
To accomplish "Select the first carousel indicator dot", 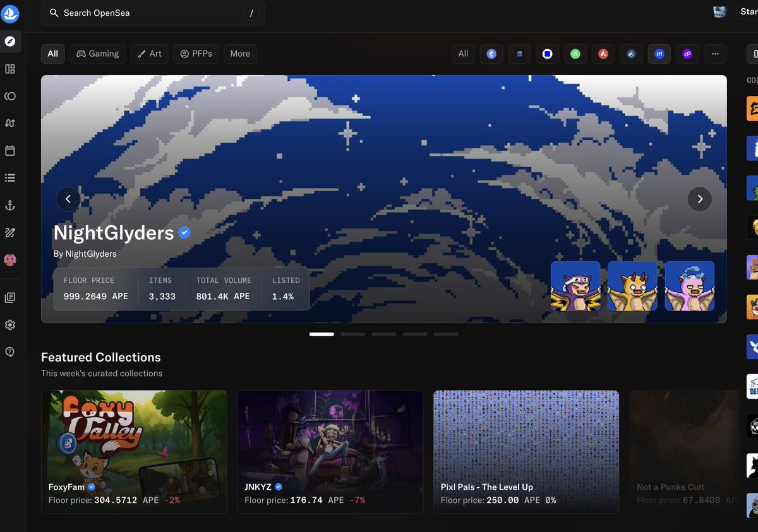I will tap(322, 334).
